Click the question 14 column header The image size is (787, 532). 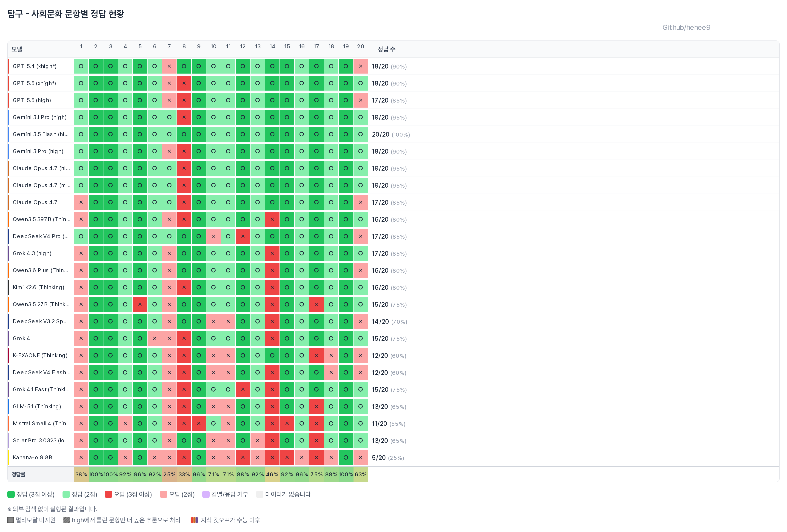coord(272,46)
